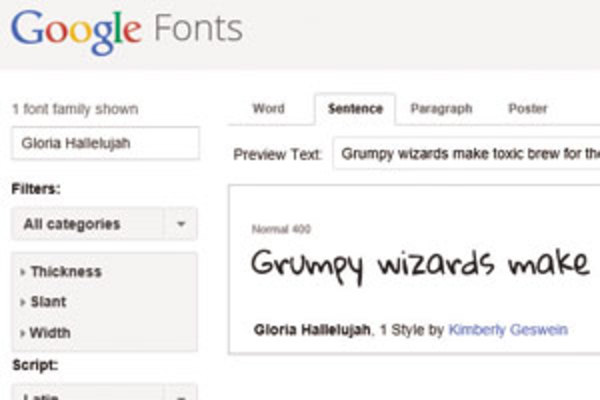Click the Preview Text: label
Image resolution: width=600 pixels, height=400 pixels.
[279, 155]
